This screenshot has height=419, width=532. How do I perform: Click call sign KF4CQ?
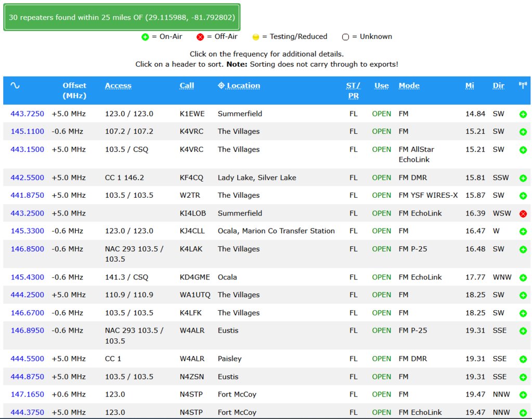(x=191, y=177)
